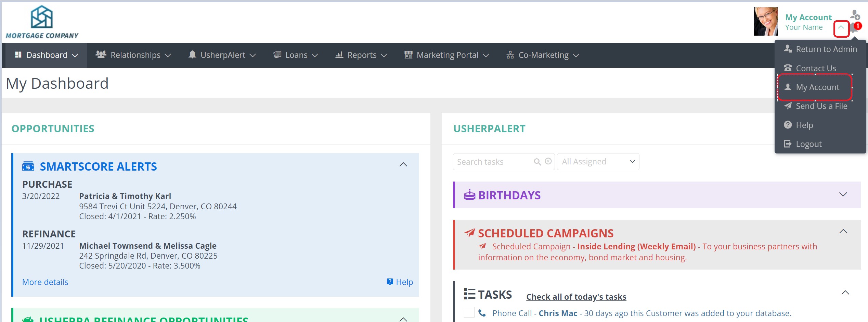Click the search tasks magnifier icon
Screen dimensions: 868x322
[537, 162]
